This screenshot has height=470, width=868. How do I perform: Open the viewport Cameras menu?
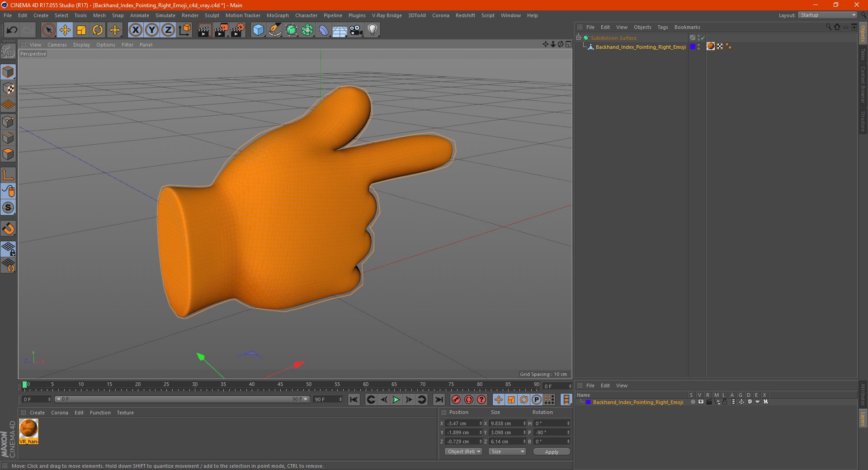click(57, 45)
